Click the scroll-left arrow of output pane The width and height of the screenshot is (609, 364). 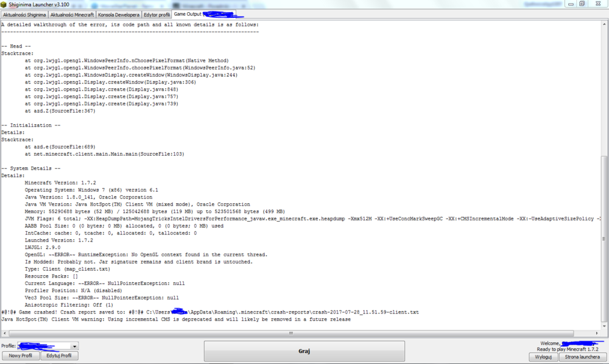point(4,334)
